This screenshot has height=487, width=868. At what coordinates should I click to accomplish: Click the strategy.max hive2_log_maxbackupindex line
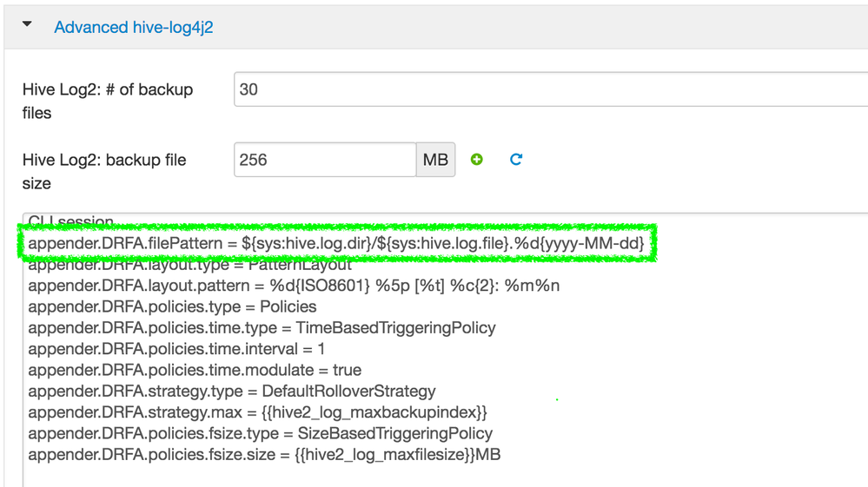[x=257, y=411]
